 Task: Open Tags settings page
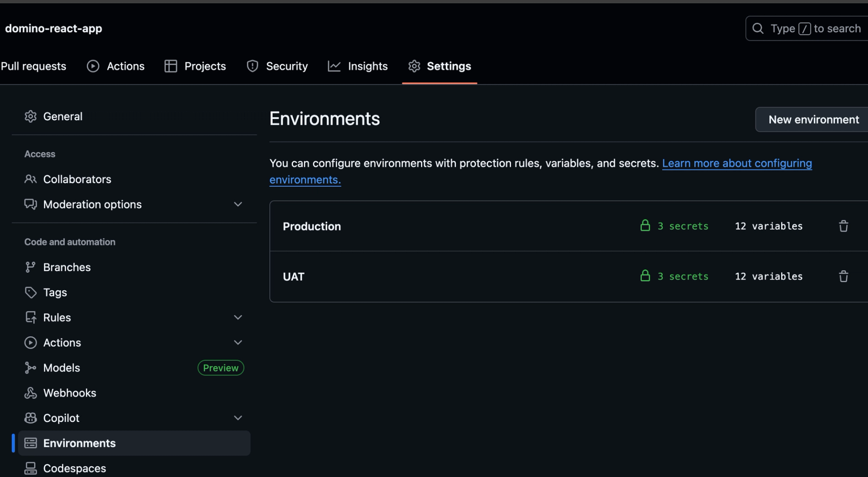pyautogui.click(x=134, y=293)
